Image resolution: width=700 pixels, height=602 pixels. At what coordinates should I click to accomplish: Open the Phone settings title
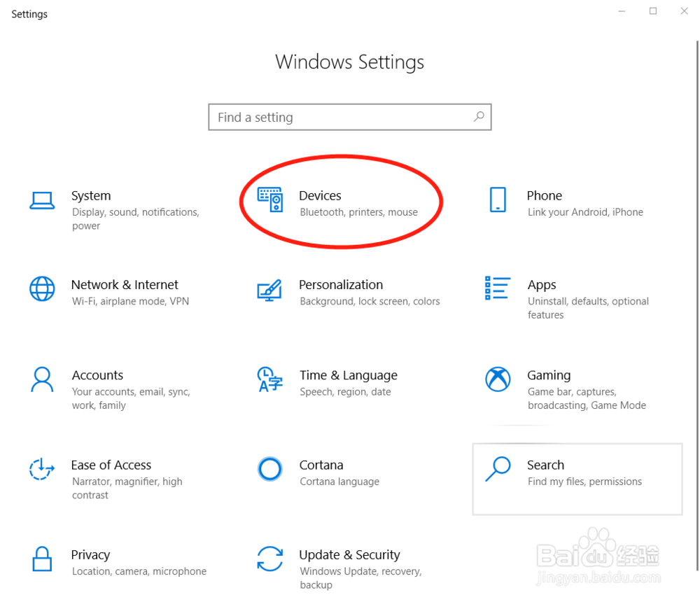544,195
